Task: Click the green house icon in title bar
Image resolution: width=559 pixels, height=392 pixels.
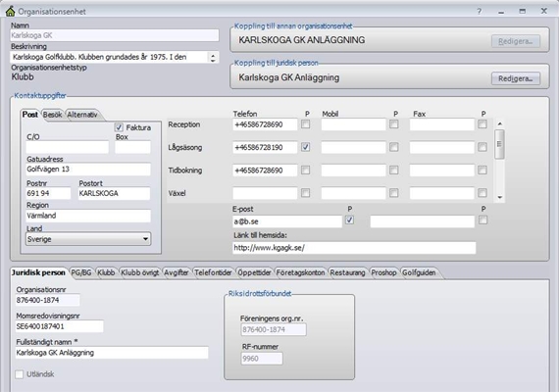Action: [x=10, y=12]
